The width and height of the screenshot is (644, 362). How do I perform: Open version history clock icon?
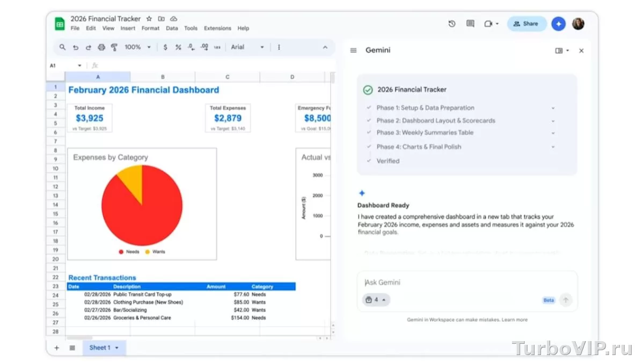click(x=452, y=24)
